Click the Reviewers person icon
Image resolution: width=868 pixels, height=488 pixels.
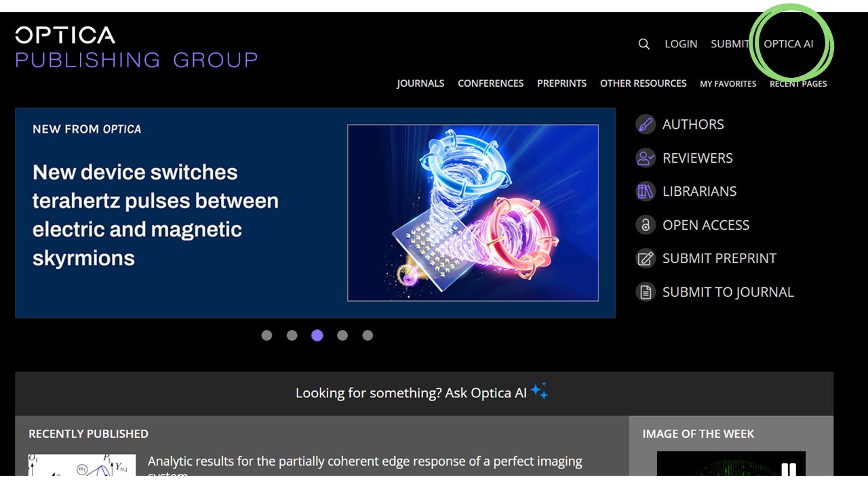(645, 158)
